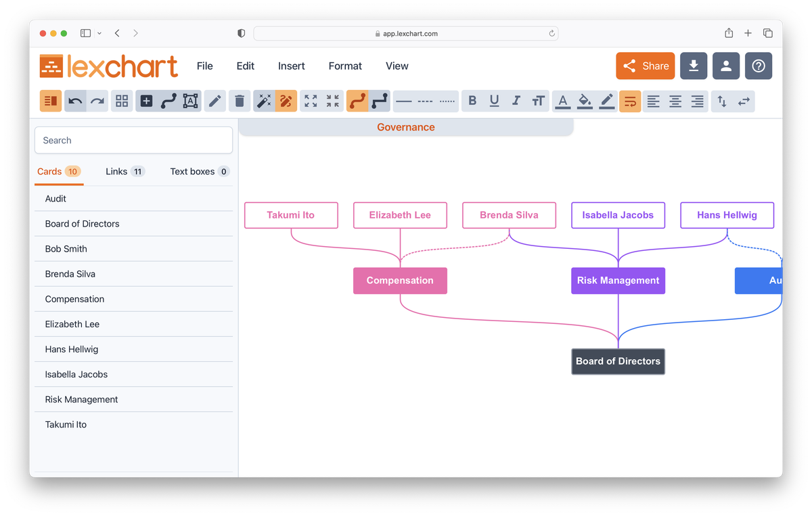Toggle bold formatting

click(x=472, y=101)
